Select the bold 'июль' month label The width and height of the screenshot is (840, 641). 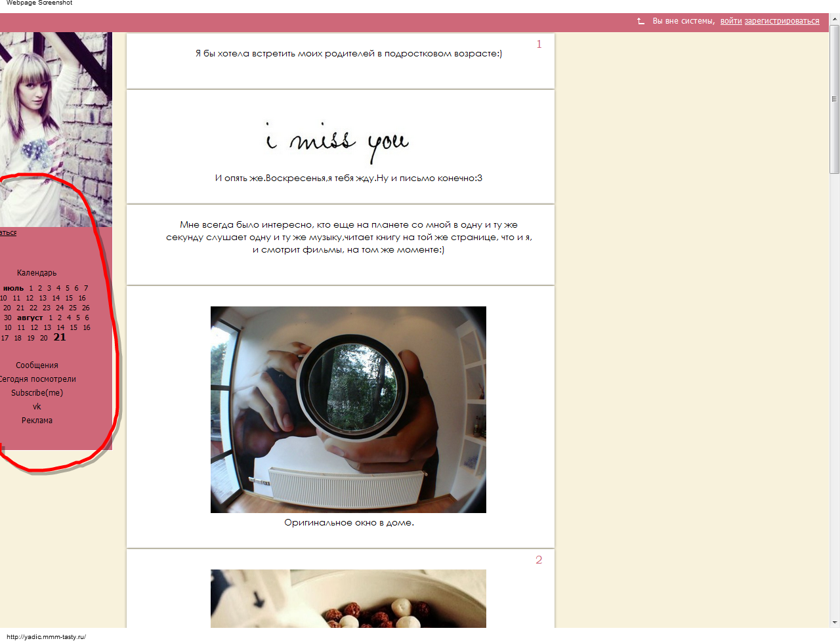coord(13,288)
